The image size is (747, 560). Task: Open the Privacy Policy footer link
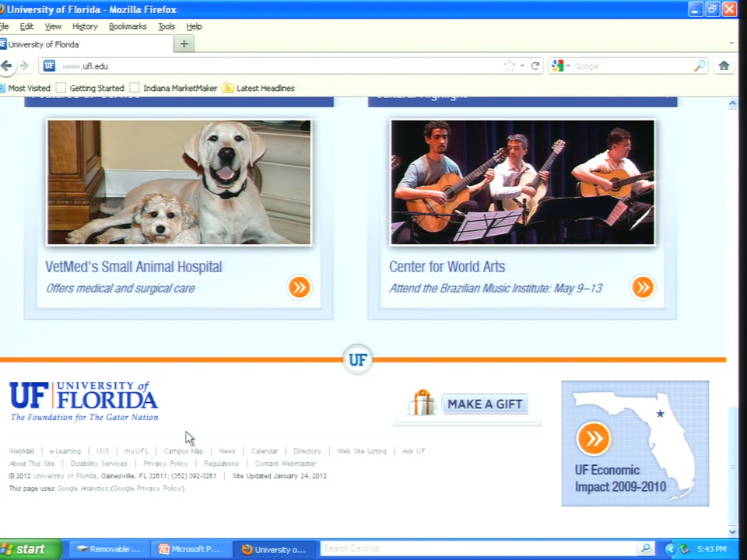(x=165, y=464)
